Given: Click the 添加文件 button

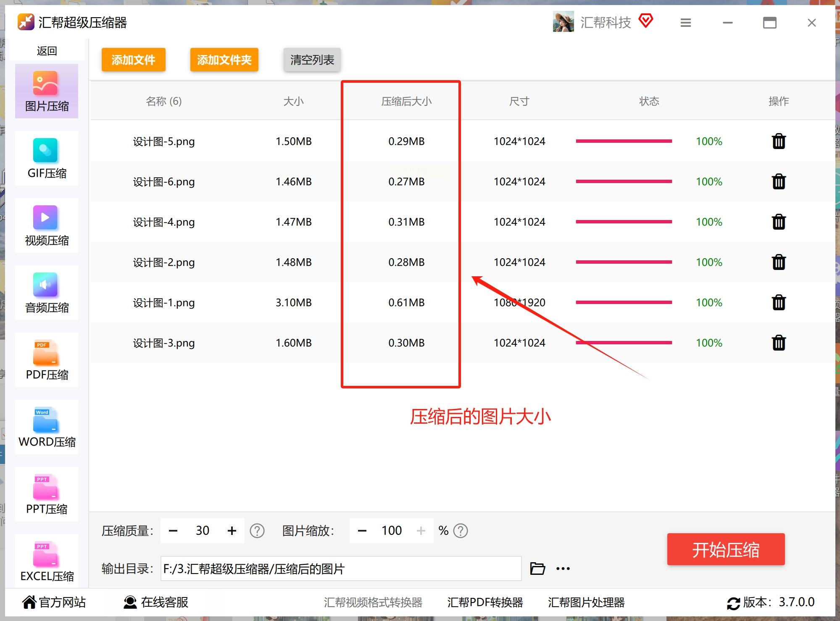Looking at the screenshot, I should click(x=133, y=60).
